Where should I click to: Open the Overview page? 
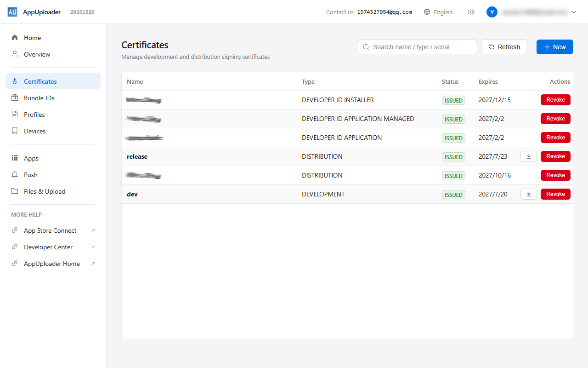click(53, 54)
